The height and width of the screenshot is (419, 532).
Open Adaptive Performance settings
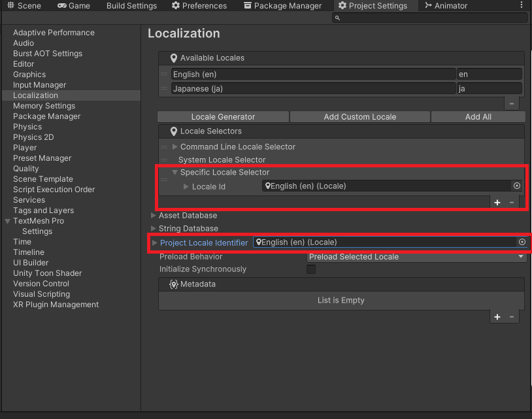pyautogui.click(x=54, y=33)
